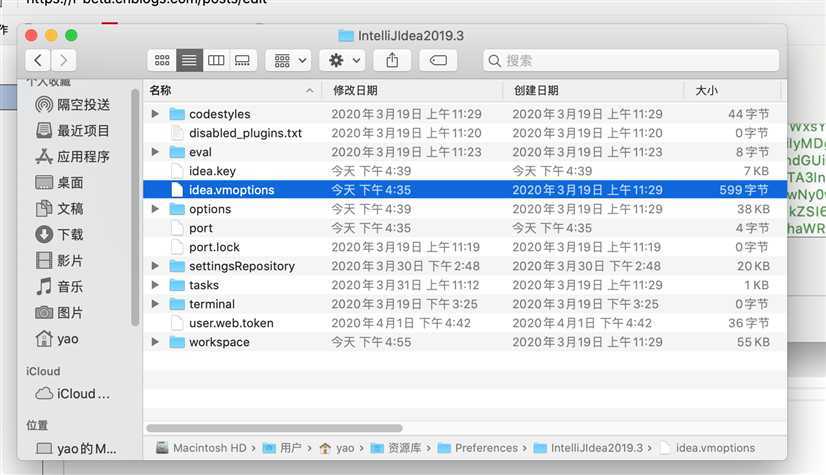Viewport: 826px width, 475px height.
Task: Sort by the 修改日期 column header
Action: [x=412, y=91]
